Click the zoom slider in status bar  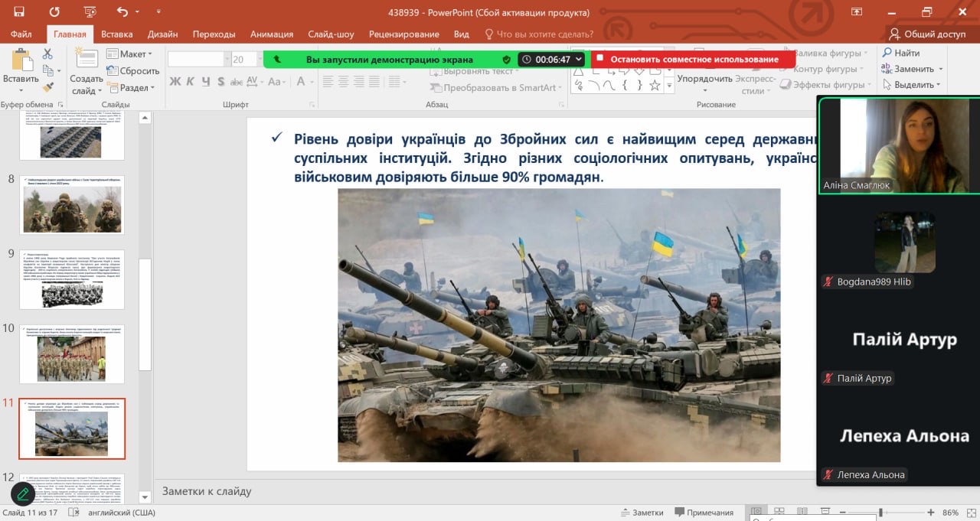pos(880,513)
